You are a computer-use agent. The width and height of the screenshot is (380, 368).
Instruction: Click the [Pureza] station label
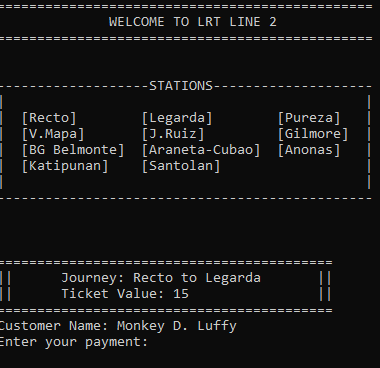click(309, 118)
